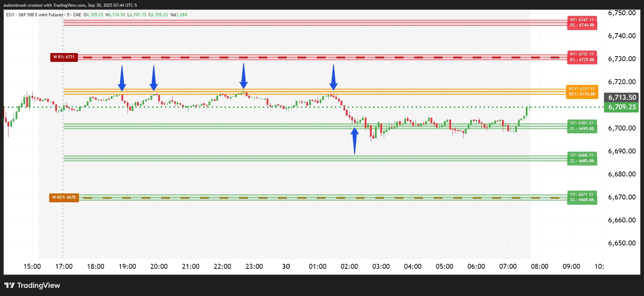Click the 09:00 time axis label
Screen dimensions: 644x296
(x=571, y=266)
